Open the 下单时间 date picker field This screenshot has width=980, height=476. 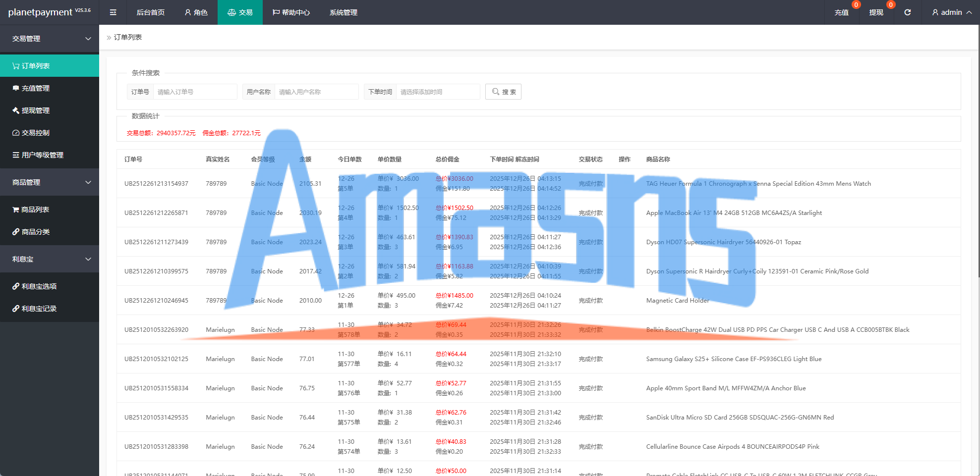pos(438,92)
